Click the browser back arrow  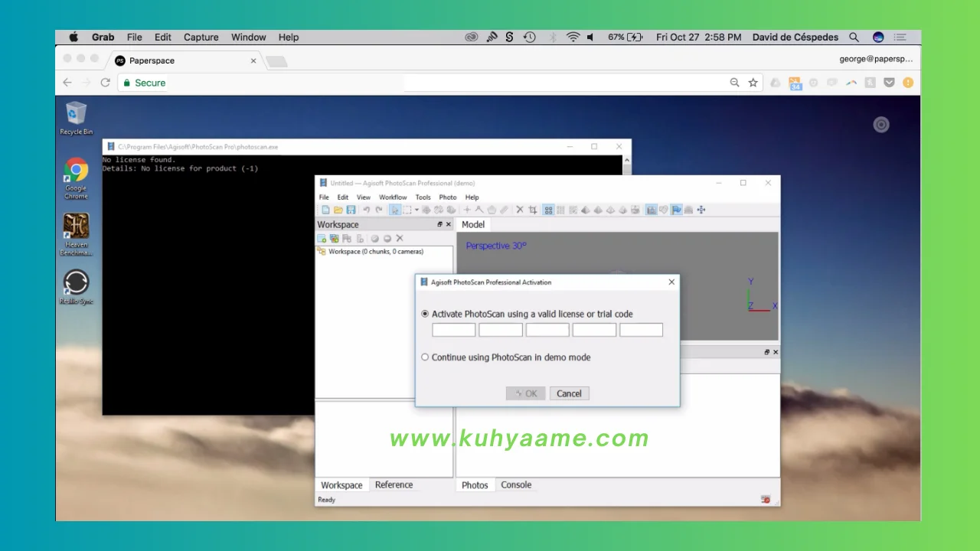[67, 83]
